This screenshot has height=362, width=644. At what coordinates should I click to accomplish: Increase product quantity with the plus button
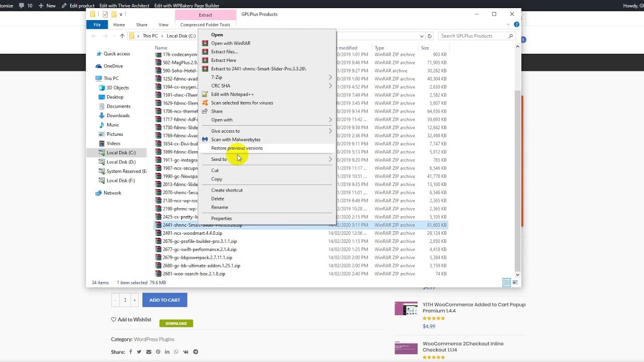[x=134, y=300]
